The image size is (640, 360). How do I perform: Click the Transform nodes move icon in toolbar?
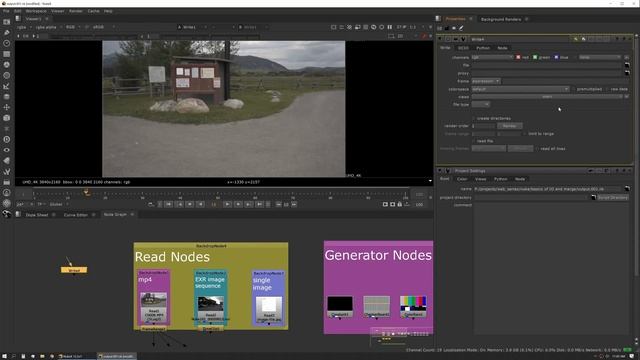[7, 107]
